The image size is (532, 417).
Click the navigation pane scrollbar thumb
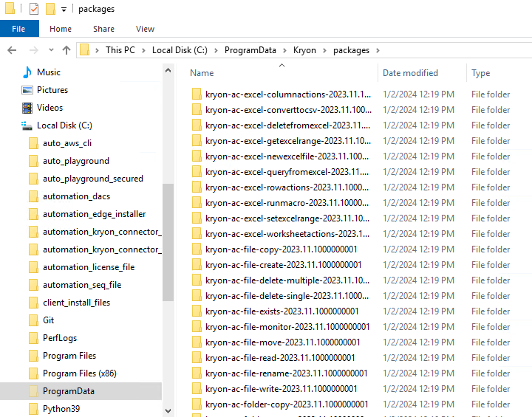168,242
